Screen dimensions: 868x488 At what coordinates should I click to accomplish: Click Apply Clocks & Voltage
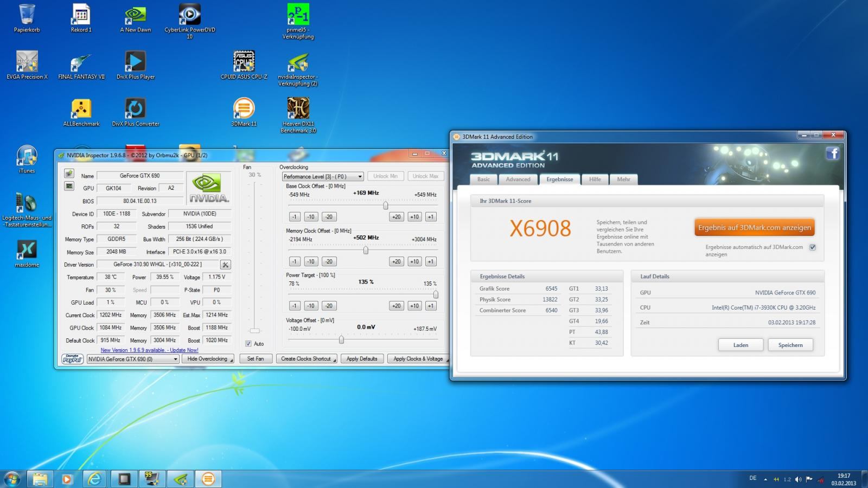coord(418,359)
